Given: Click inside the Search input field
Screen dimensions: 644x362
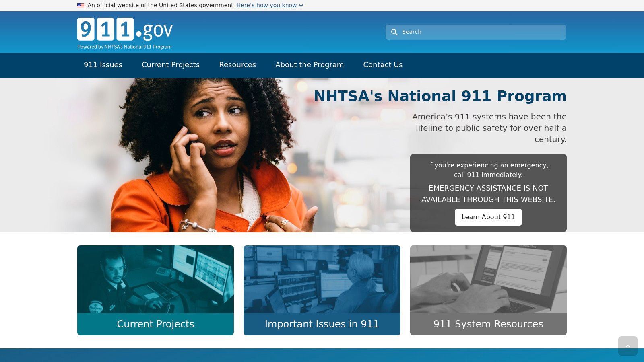Looking at the screenshot, I should pyautogui.click(x=463, y=32).
